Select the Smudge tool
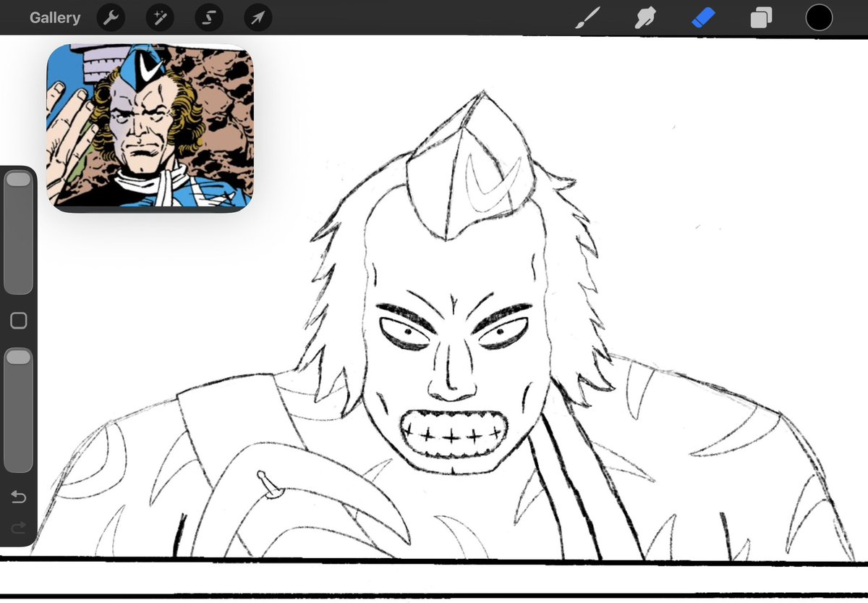Screen dimensions: 868x603 pyautogui.click(x=644, y=18)
